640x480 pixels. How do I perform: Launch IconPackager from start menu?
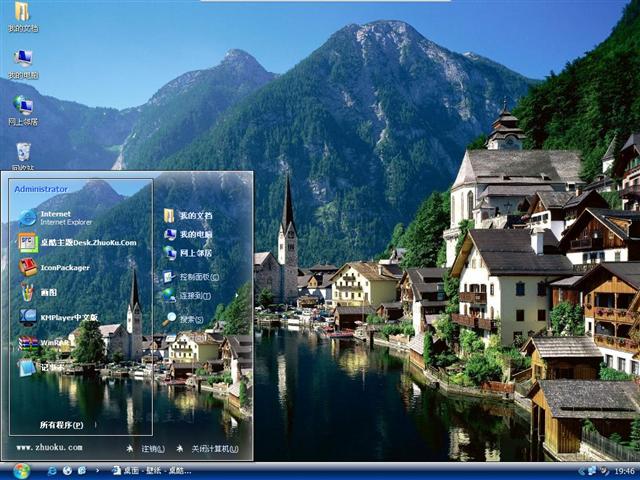pos(54,267)
